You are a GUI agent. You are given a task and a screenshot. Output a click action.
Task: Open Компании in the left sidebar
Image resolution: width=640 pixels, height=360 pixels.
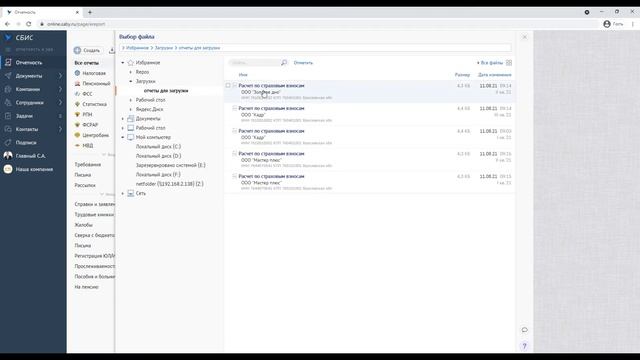tap(28, 89)
